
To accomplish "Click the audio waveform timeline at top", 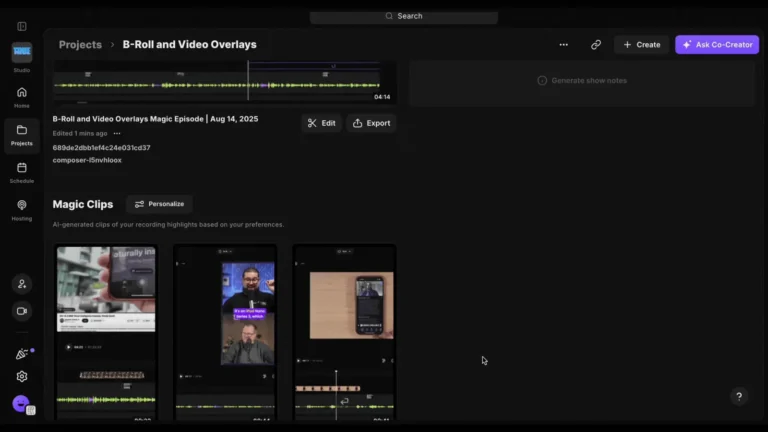I will tap(216, 85).
